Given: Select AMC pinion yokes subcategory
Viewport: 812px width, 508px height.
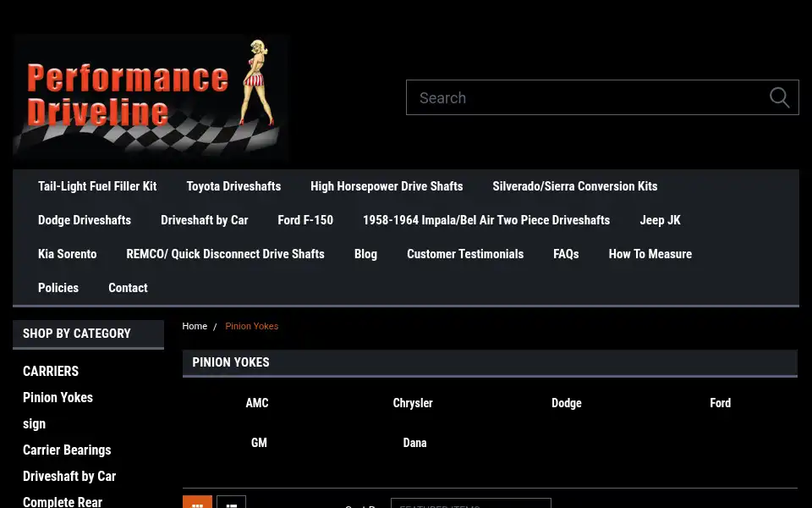Looking at the screenshot, I should pos(257,403).
